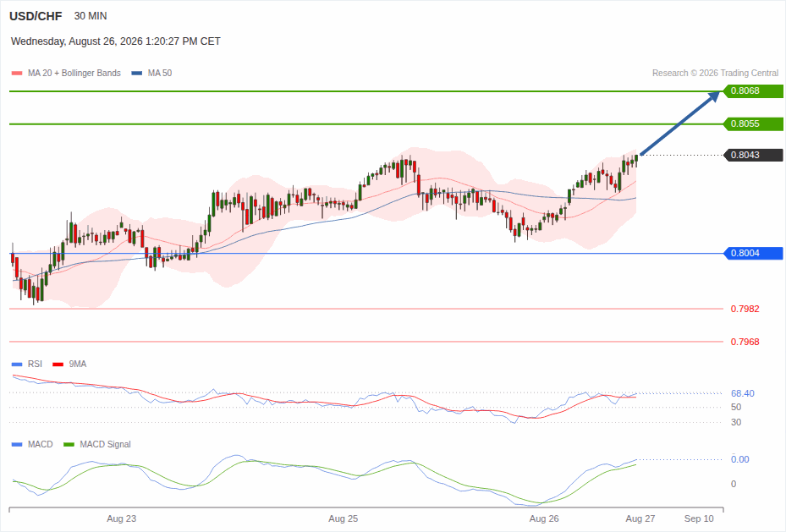Image resolution: width=786 pixels, height=532 pixels.
Task: Click the MACD legend label
Action: click(41, 444)
